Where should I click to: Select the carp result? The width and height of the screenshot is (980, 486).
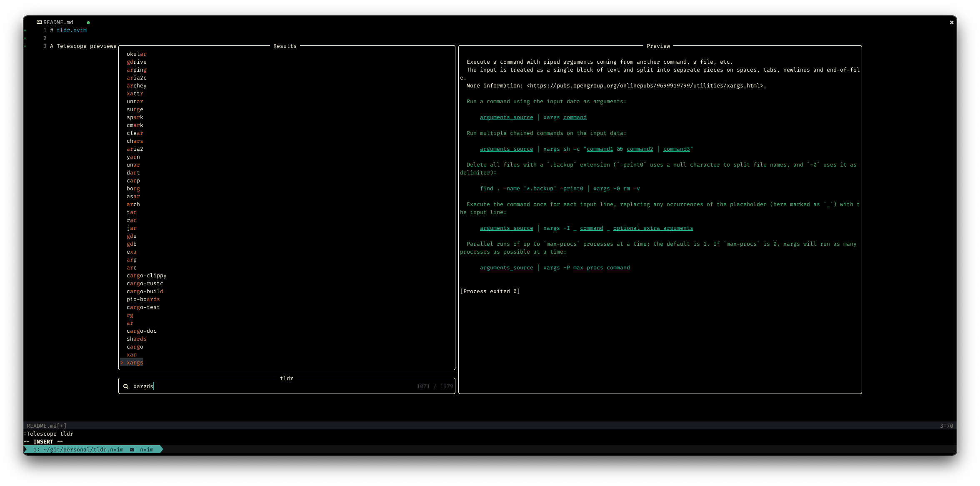pos(133,181)
